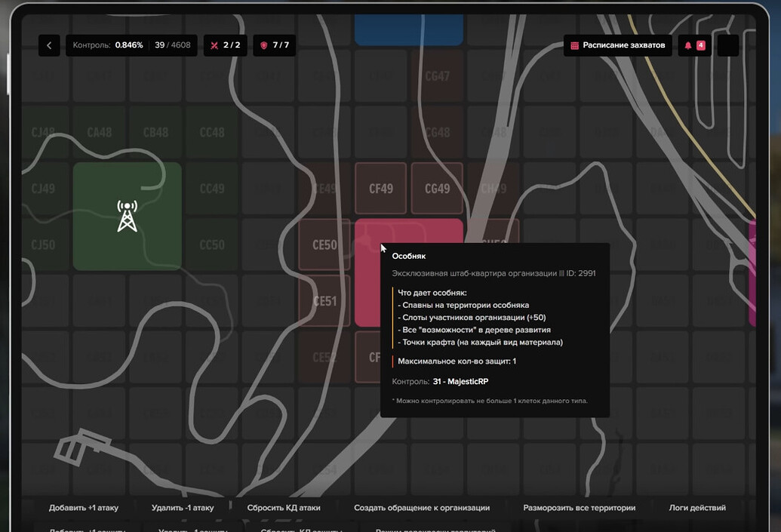Select the radio tower territory tile
781x532 pixels.
pyautogui.click(x=127, y=216)
